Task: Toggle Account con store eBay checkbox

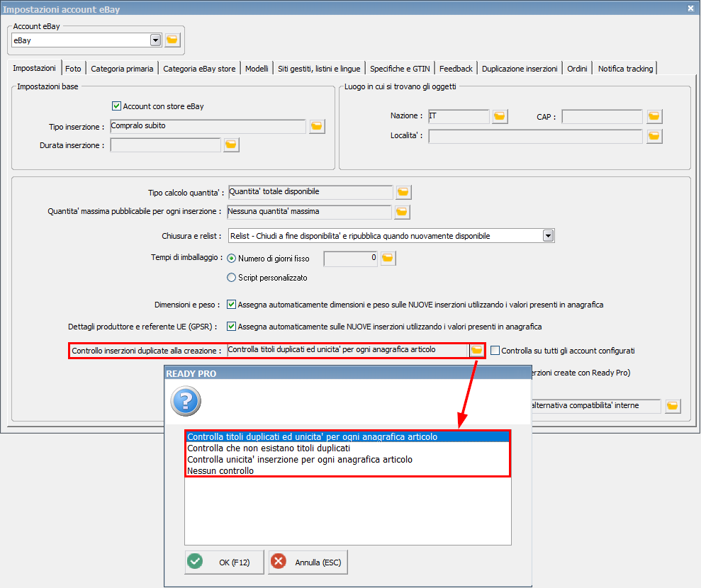Action: pos(116,106)
